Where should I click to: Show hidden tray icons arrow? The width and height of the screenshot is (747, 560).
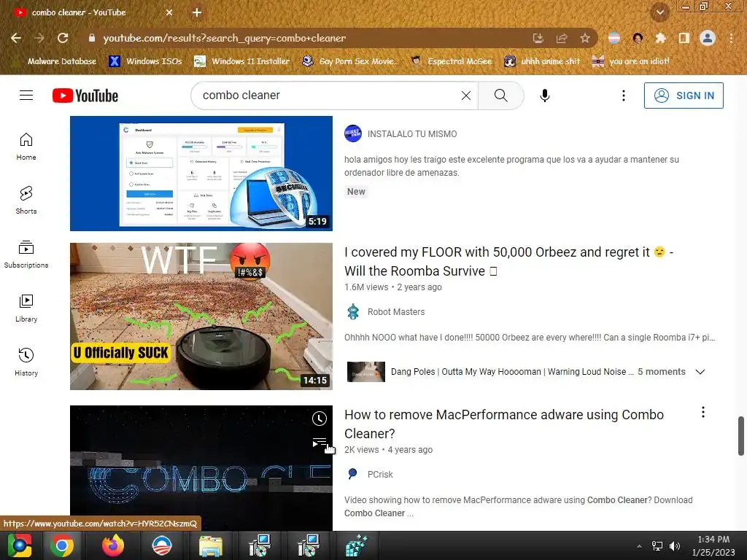(x=639, y=546)
